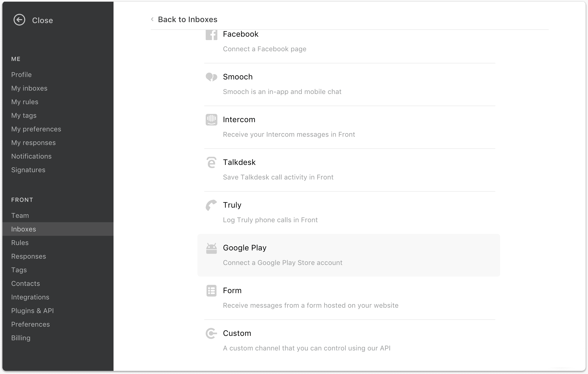Click the Google Play android icon
Viewport: 588px width, 374px height.
point(211,248)
